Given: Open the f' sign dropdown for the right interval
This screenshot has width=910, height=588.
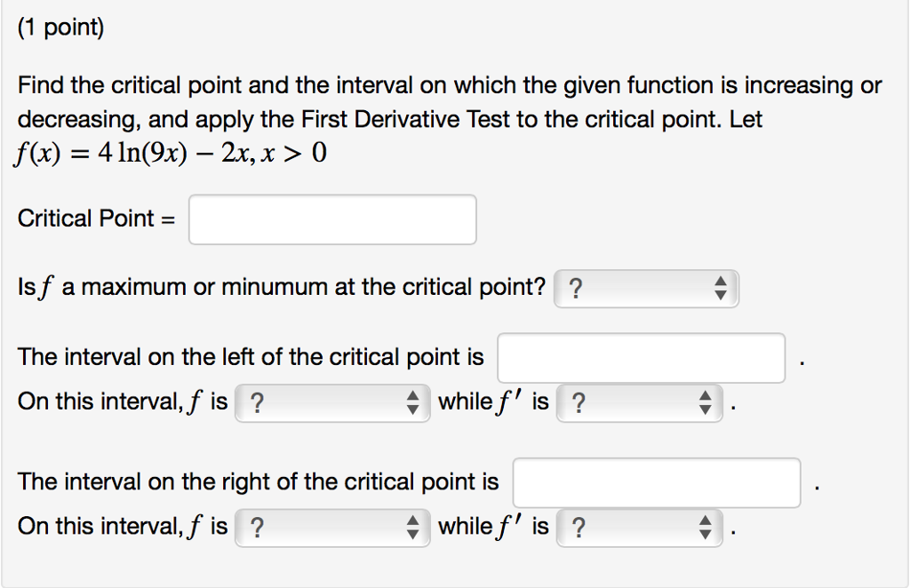Looking at the screenshot, I should click(638, 527).
